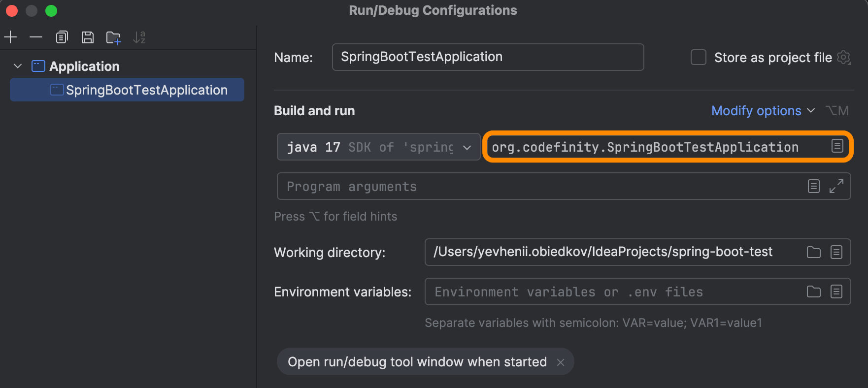Remove the Open run/debug tool window option
Image resolution: width=868 pixels, height=388 pixels.
561,362
